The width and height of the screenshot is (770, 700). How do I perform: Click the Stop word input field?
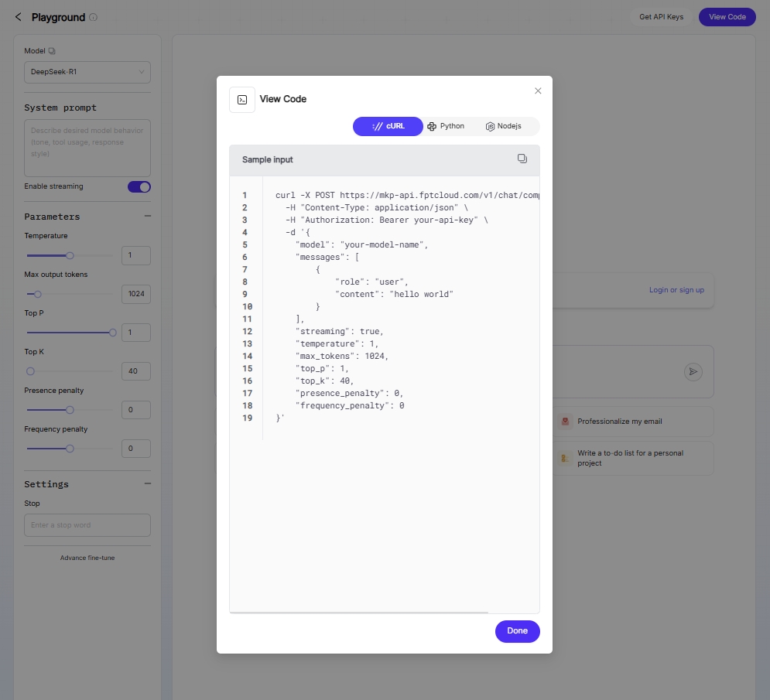pyautogui.click(x=87, y=525)
